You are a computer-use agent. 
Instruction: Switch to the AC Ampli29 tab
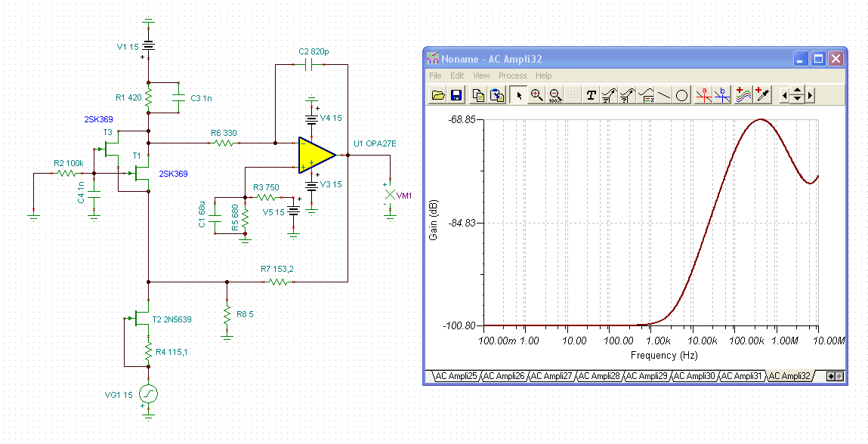[x=647, y=376]
